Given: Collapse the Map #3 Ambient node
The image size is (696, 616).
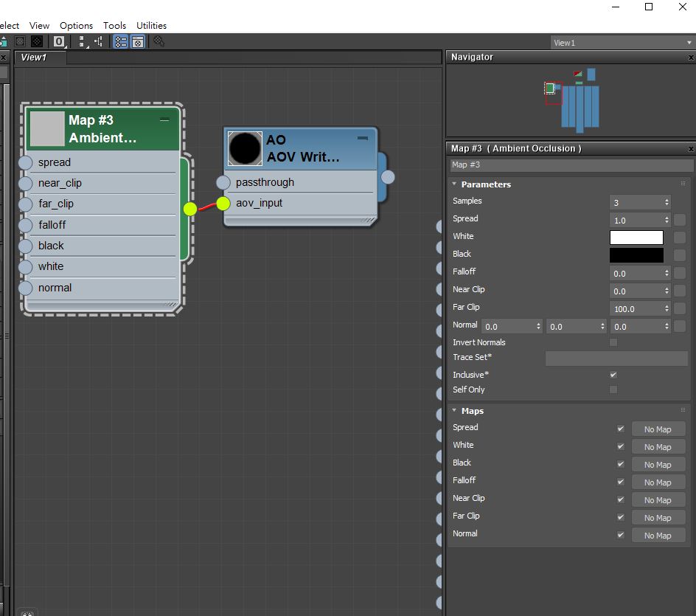Looking at the screenshot, I should coord(164,119).
